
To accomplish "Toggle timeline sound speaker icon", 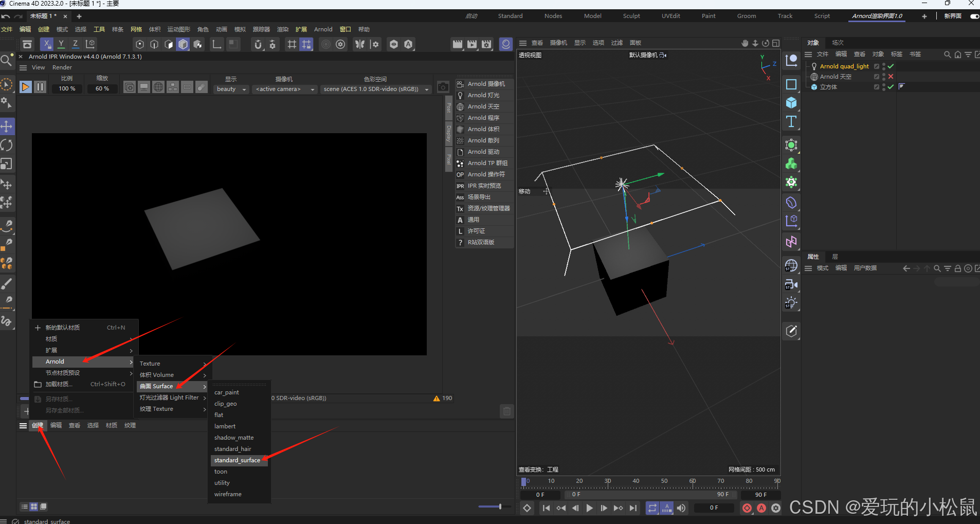I will pos(681,508).
